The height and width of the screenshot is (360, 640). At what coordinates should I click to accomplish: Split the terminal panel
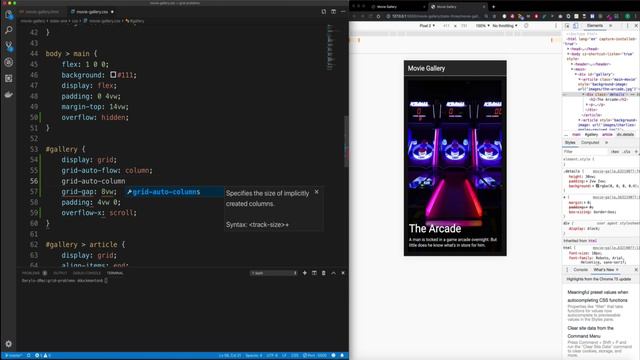(x=314, y=273)
